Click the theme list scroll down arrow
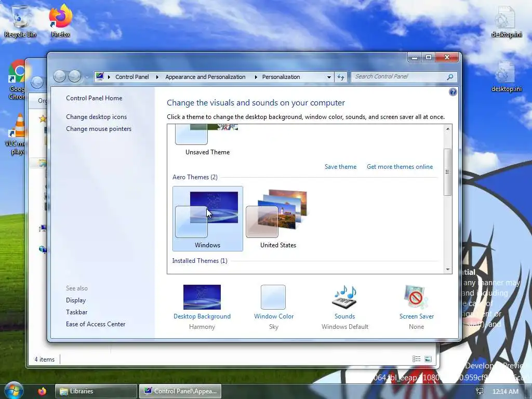Screen dimensions: 532x399 click(447, 270)
